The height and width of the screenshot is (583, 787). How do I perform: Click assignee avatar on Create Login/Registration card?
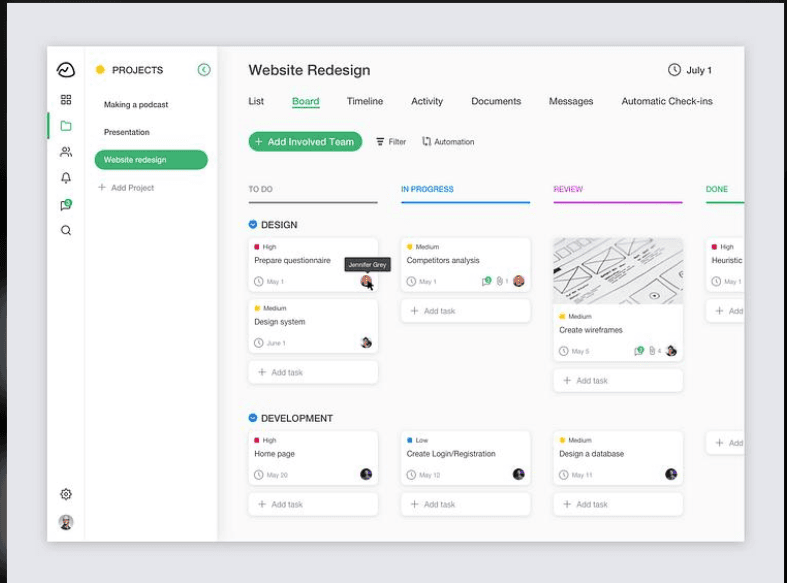point(519,474)
